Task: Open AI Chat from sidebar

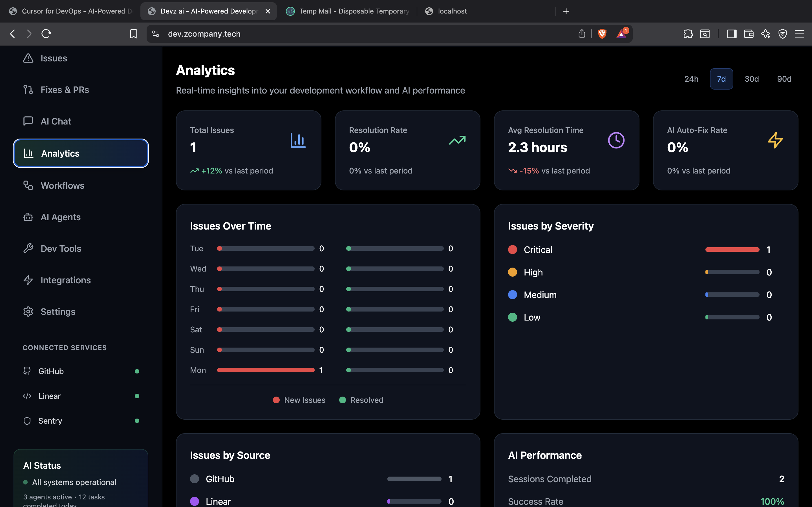Action: coord(56,121)
